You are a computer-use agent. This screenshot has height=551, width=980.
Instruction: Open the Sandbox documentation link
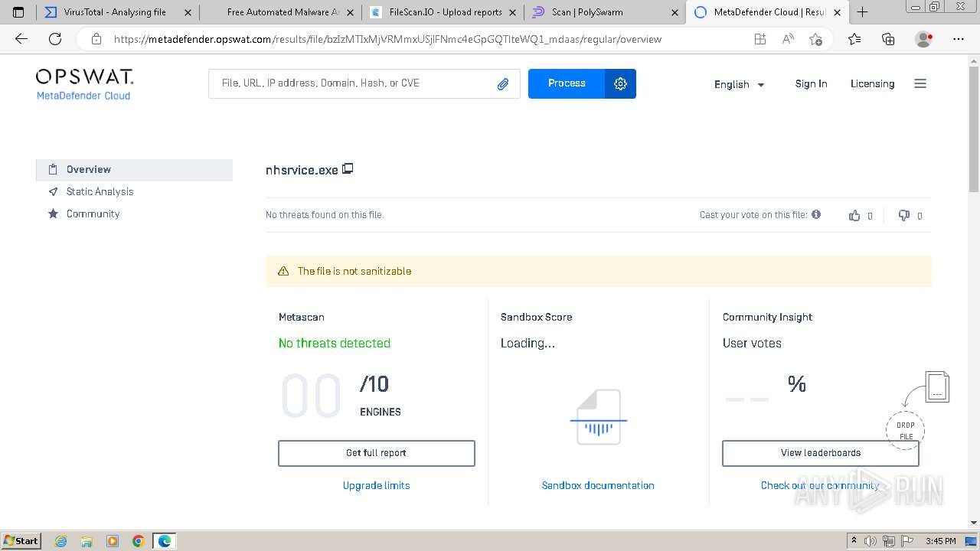[598, 485]
